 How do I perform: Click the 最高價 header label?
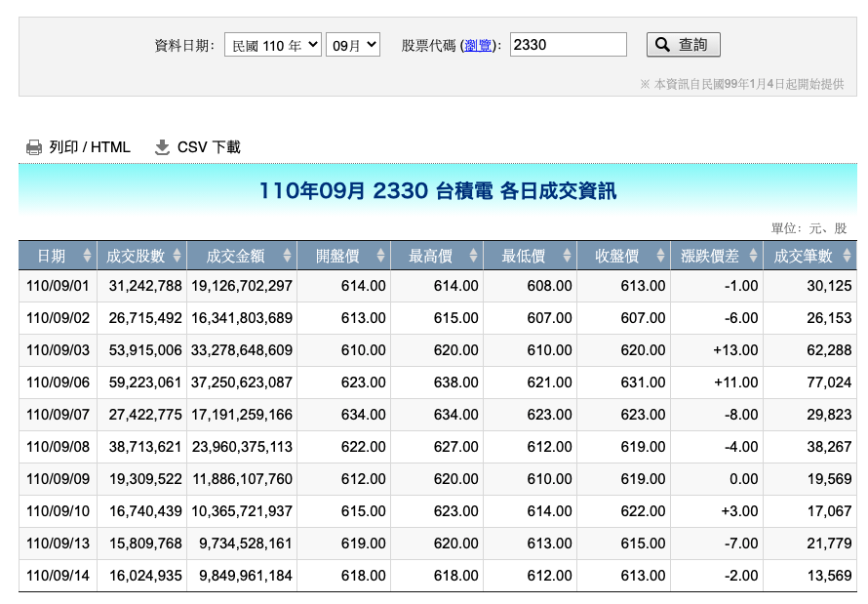point(431,256)
